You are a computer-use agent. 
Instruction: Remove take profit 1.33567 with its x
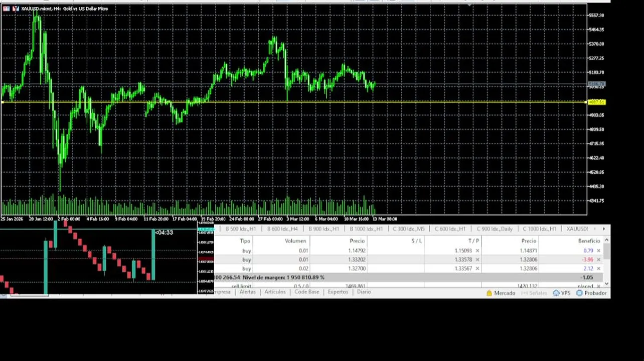click(x=477, y=269)
